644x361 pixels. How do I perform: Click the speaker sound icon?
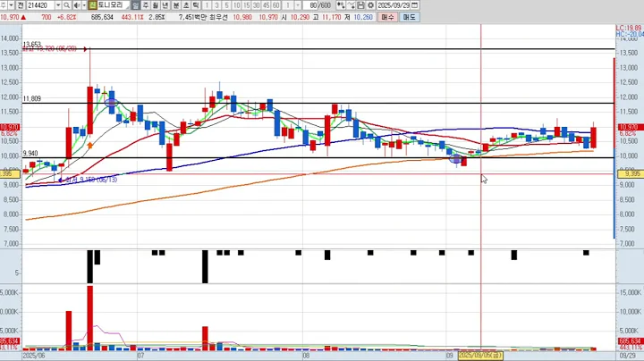pyautogui.click(x=77, y=5)
